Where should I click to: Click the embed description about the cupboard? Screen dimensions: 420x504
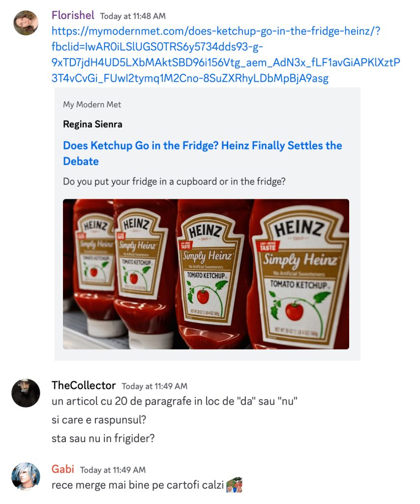pyautogui.click(x=174, y=181)
